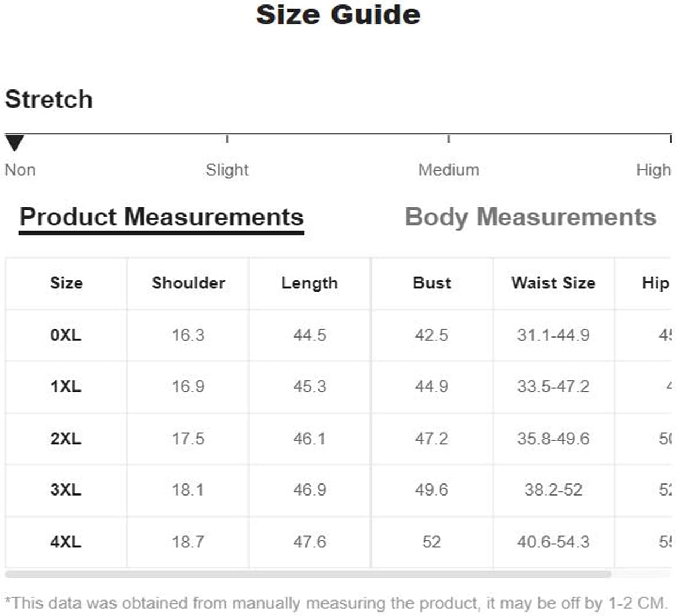Image resolution: width=676 pixels, height=616 pixels.
Task: Select the 4XL size row label
Action: (x=66, y=541)
